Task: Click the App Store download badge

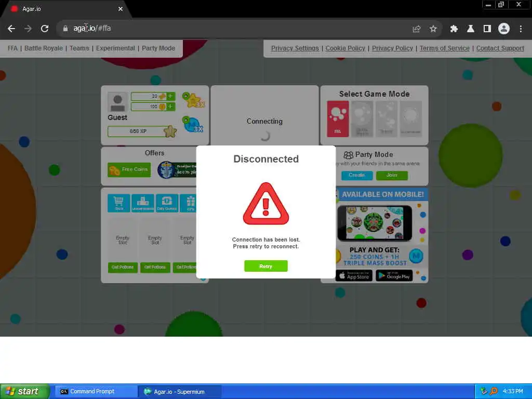Action: [x=354, y=275]
